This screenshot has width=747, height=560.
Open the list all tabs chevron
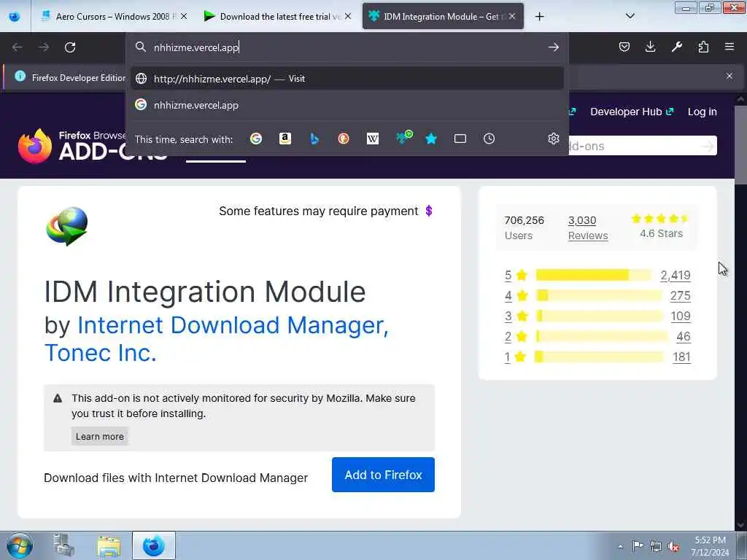630,16
